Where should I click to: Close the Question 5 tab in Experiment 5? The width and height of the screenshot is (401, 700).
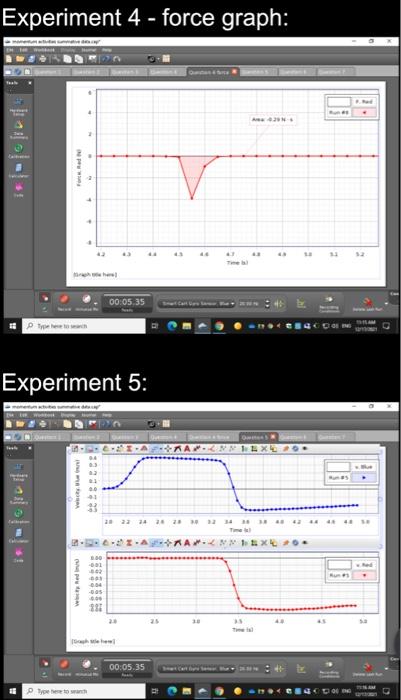pyautogui.click(x=273, y=437)
